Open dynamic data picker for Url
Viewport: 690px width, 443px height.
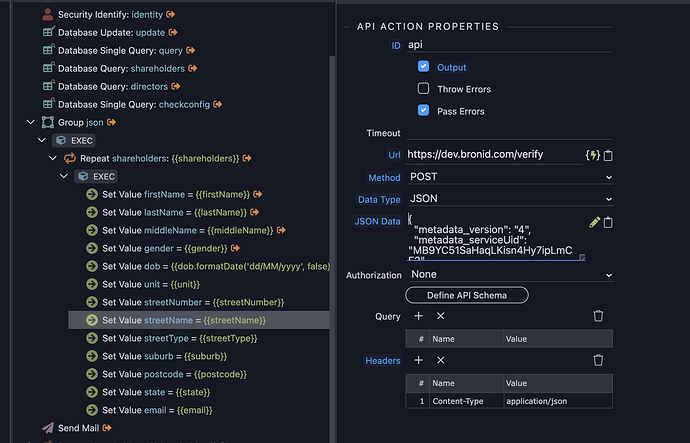click(593, 155)
